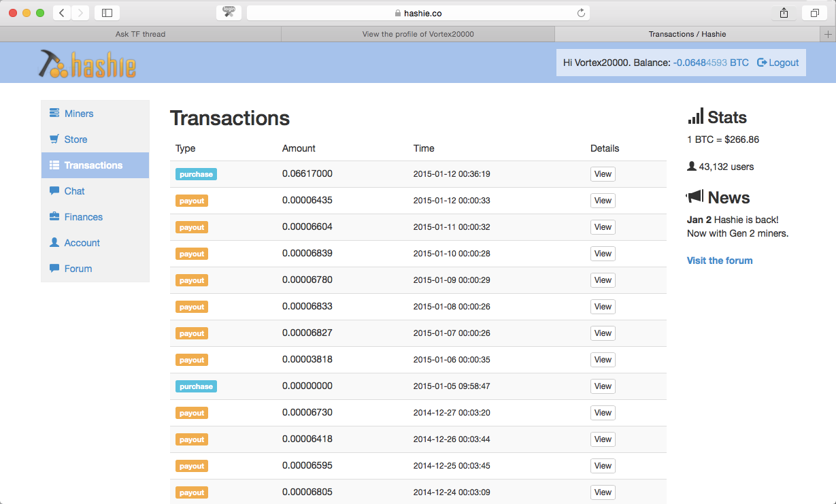This screenshot has height=504, width=836.
Task: Click the Type column header
Action: click(x=185, y=148)
